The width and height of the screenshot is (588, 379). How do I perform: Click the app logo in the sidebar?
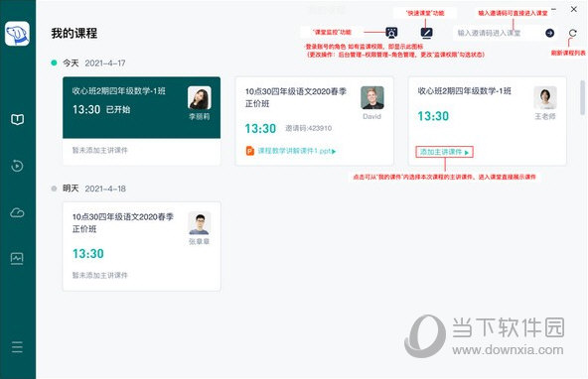coord(17,34)
